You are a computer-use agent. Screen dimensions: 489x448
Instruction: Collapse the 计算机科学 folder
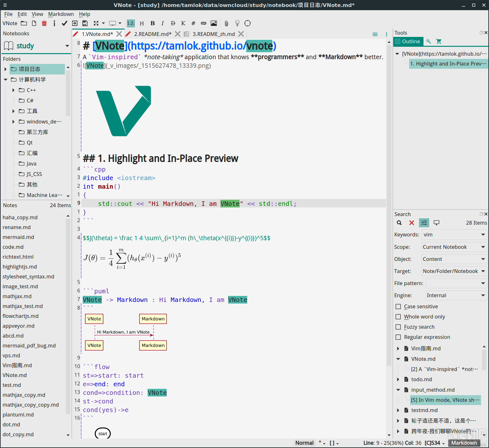[5, 80]
